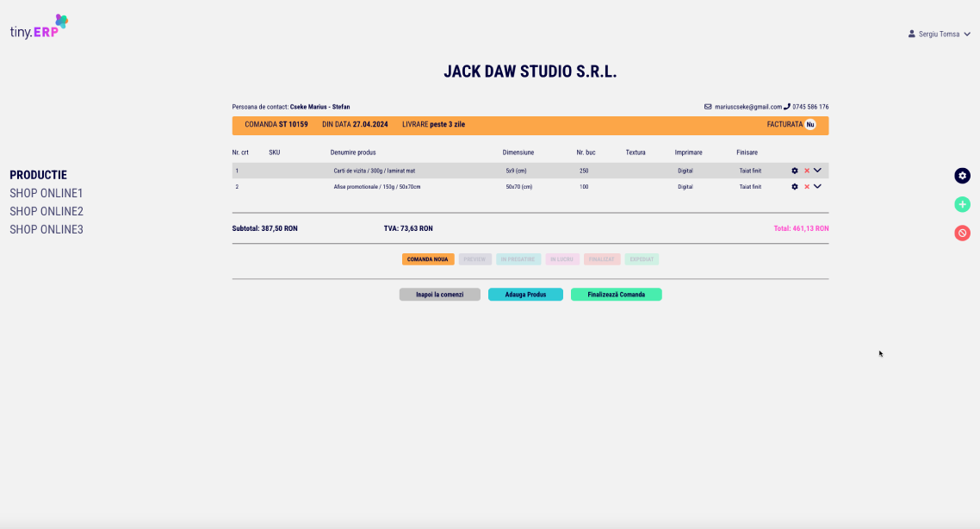This screenshot has width=980, height=529.
Task: Click the Denumire produs column header
Action: [x=353, y=152]
